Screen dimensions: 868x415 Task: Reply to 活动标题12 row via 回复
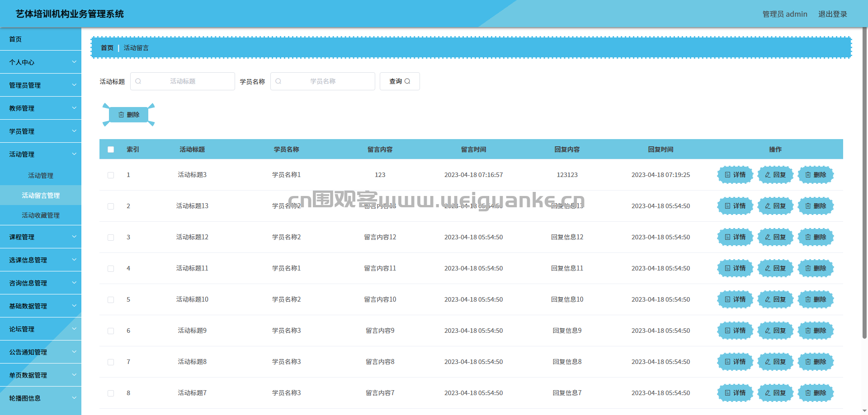coord(775,237)
